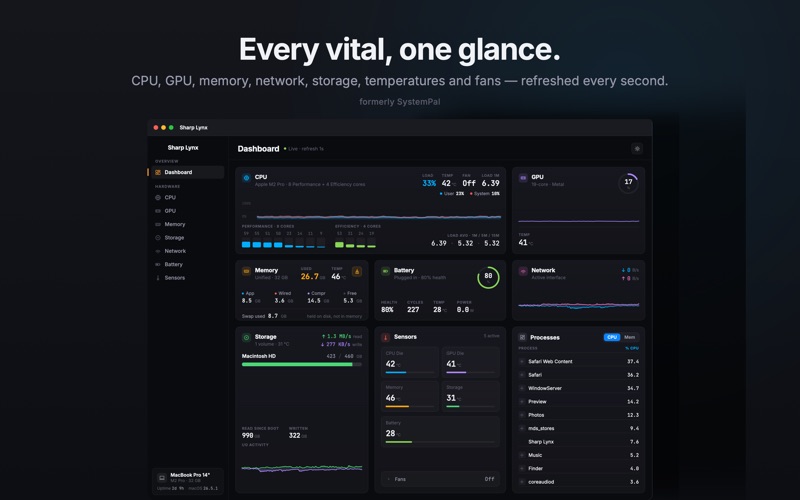Image resolution: width=800 pixels, height=500 pixels.
Task: Click the WindowServer process icon
Action: click(522, 388)
